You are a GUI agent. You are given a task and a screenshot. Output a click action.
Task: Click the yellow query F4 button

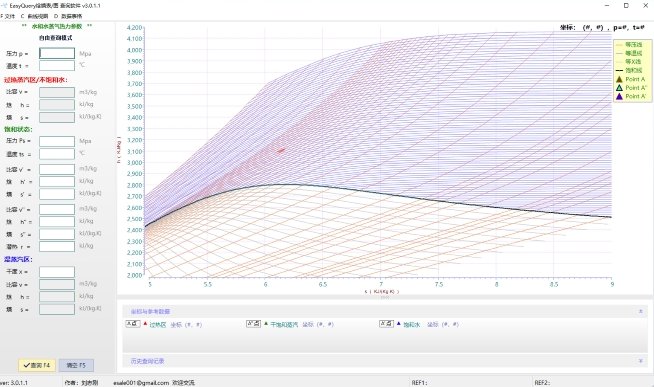coord(37,365)
